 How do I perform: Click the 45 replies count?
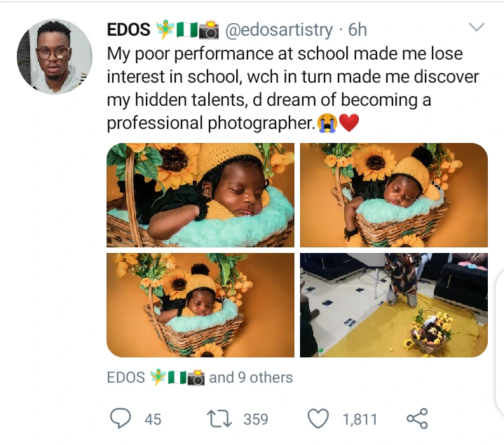point(153,419)
